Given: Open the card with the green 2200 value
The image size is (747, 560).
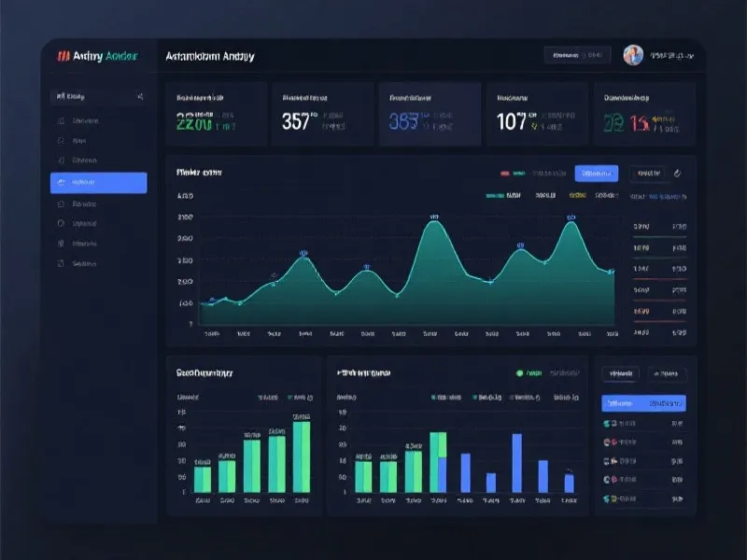Looking at the screenshot, I should coord(216,114).
